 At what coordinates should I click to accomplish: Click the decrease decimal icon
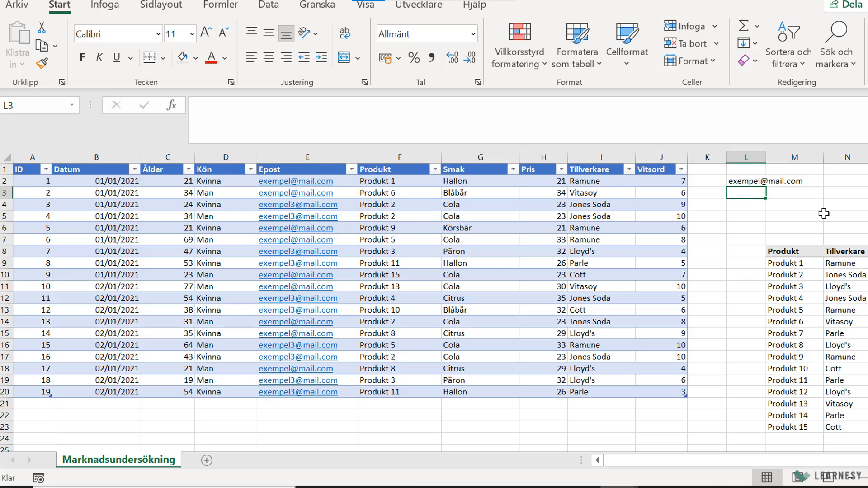click(x=470, y=58)
